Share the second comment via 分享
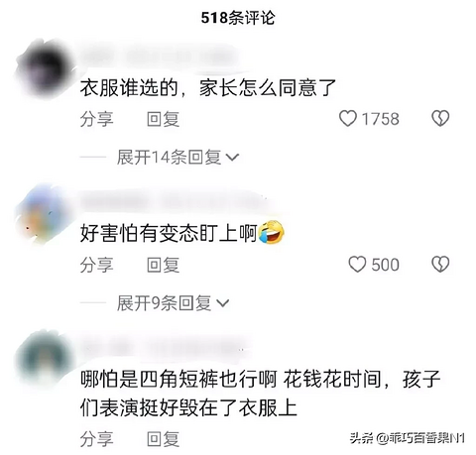Image resolution: width=476 pixels, height=455 pixels. pyautogui.click(x=96, y=265)
